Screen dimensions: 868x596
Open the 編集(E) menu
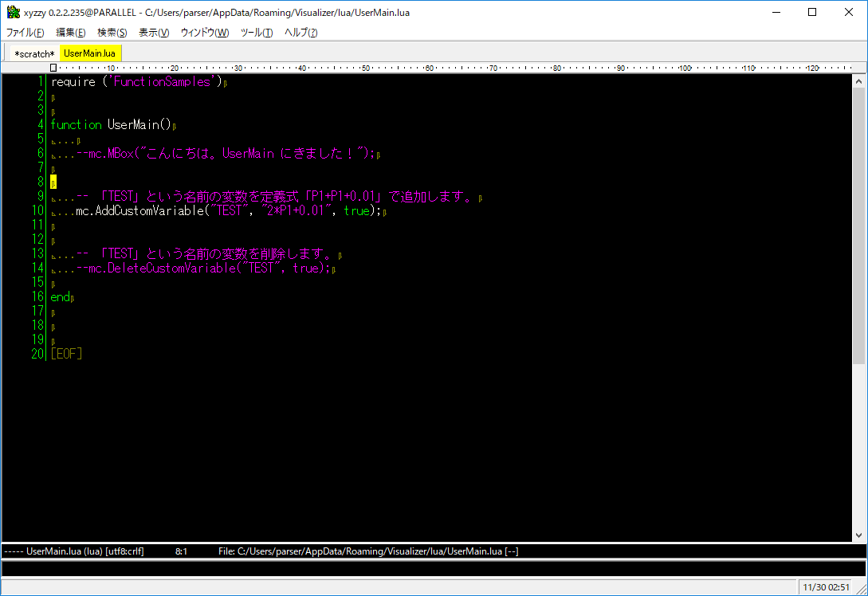(70, 33)
